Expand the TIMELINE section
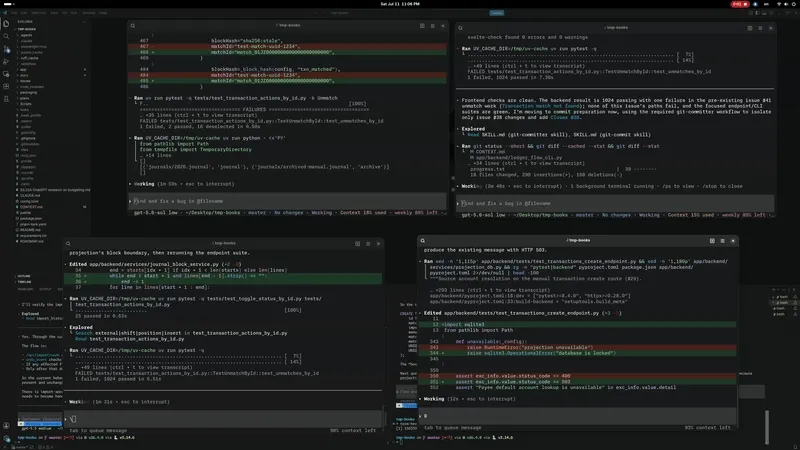The width and height of the screenshot is (800, 450). point(24,282)
